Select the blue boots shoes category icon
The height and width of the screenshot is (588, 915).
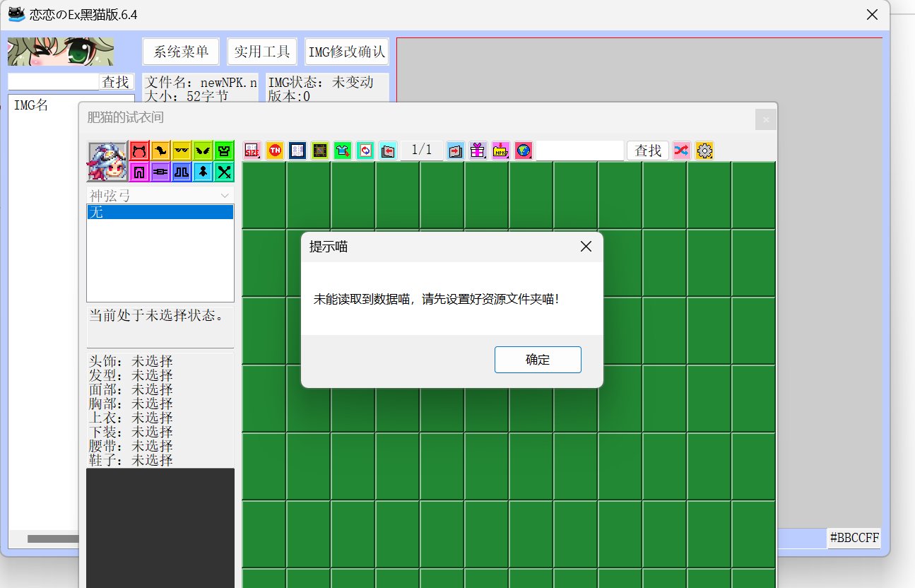(182, 171)
